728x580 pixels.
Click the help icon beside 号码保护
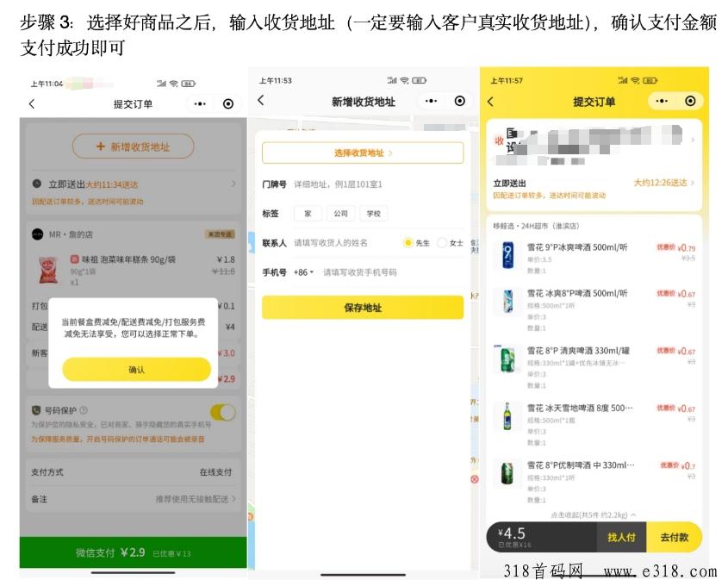point(84,410)
